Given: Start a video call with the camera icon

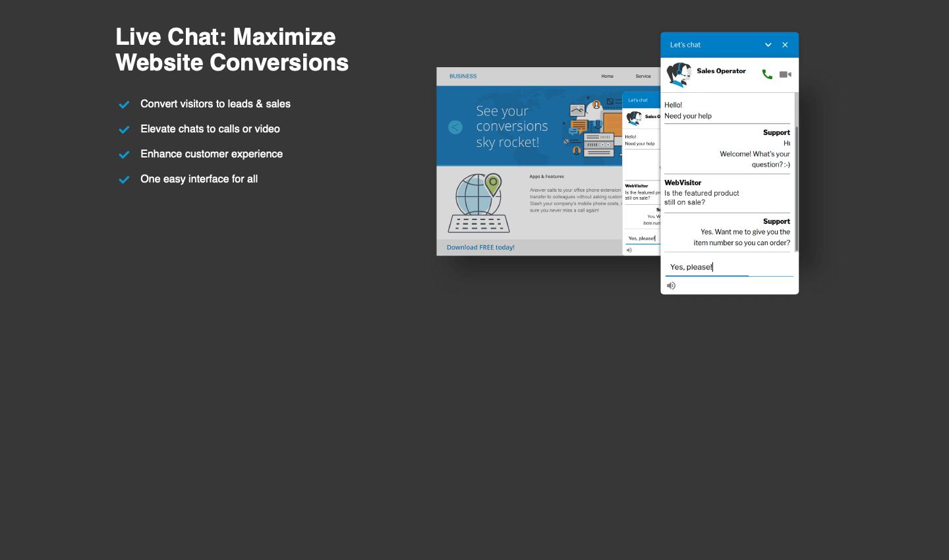Looking at the screenshot, I should click(x=785, y=74).
